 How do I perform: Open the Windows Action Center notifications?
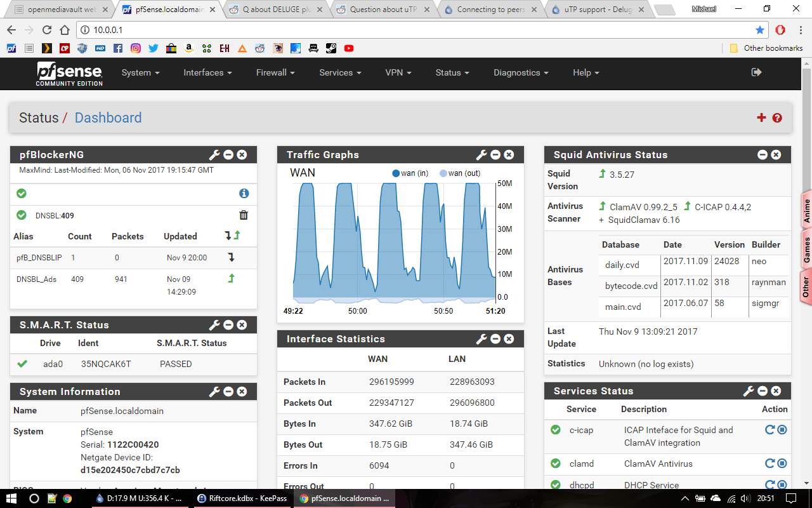tap(791, 498)
